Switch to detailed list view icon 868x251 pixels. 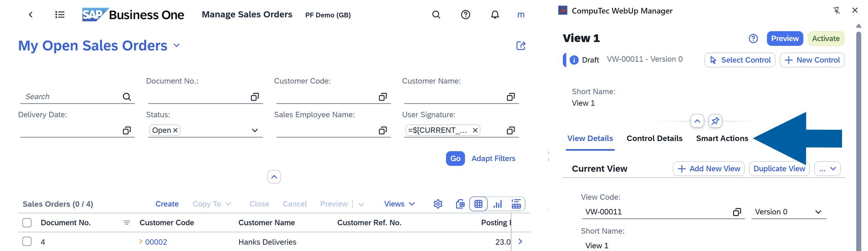click(x=516, y=204)
